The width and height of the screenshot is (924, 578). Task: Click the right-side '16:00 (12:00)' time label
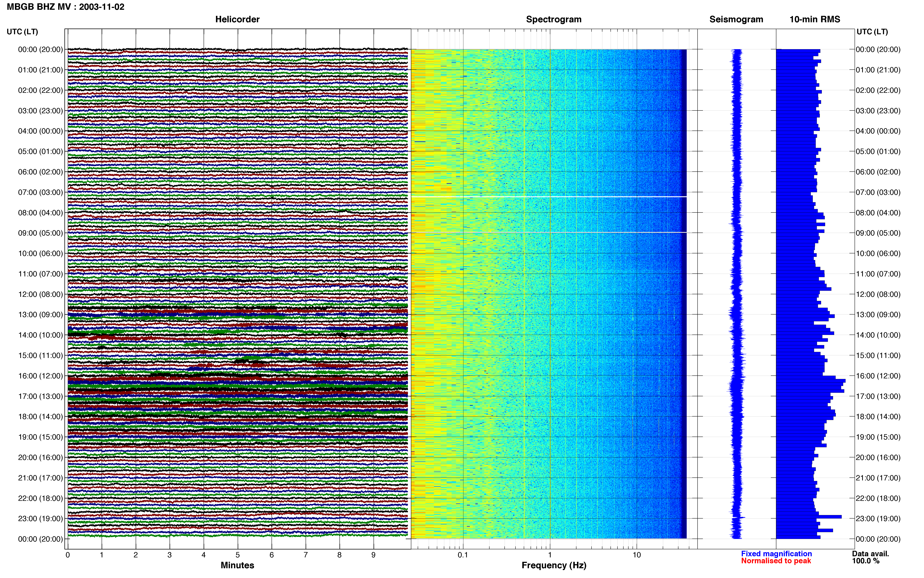[878, 376]
